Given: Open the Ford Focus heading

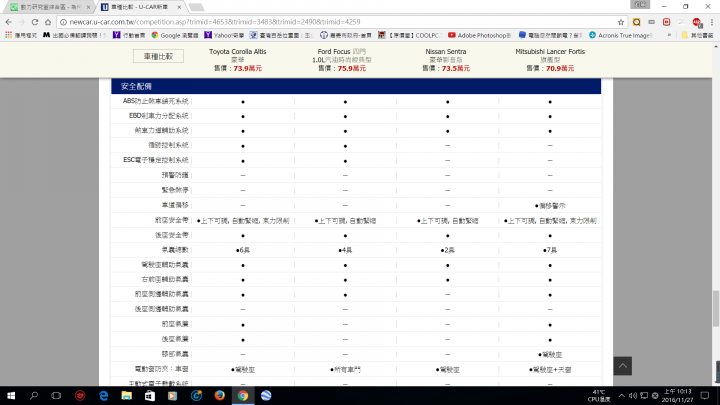Looking at the screenshot, I should 342,51.
